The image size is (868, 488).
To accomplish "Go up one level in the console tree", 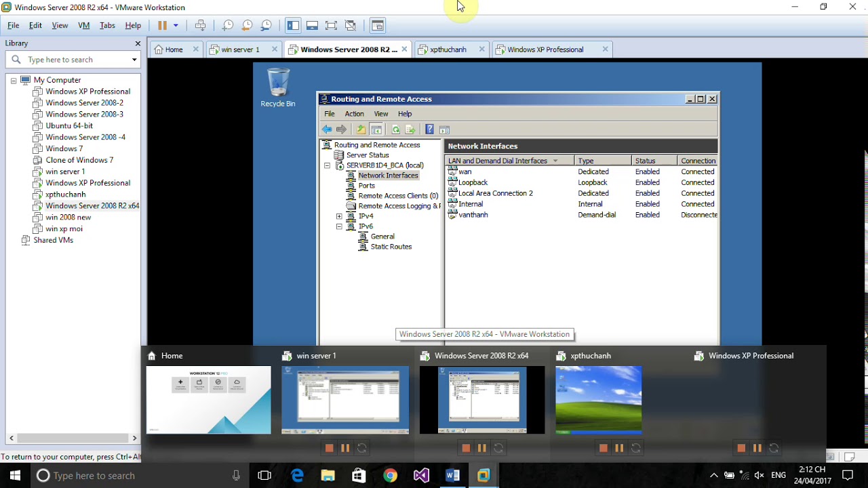I will pos(361,129).
